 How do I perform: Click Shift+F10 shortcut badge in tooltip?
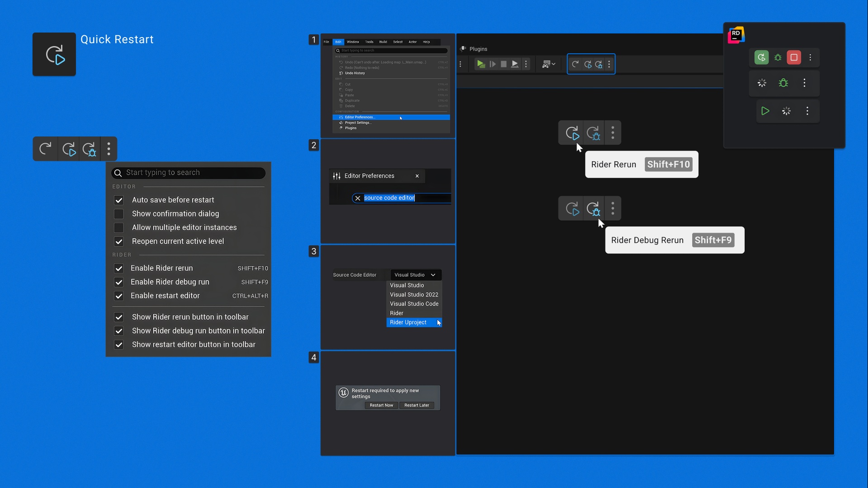point(669,164)
